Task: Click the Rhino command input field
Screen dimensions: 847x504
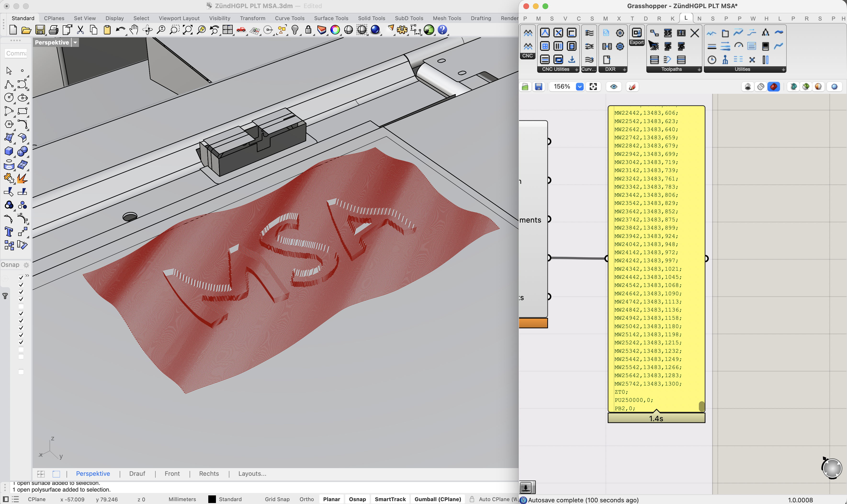Action: pos(16,53)
